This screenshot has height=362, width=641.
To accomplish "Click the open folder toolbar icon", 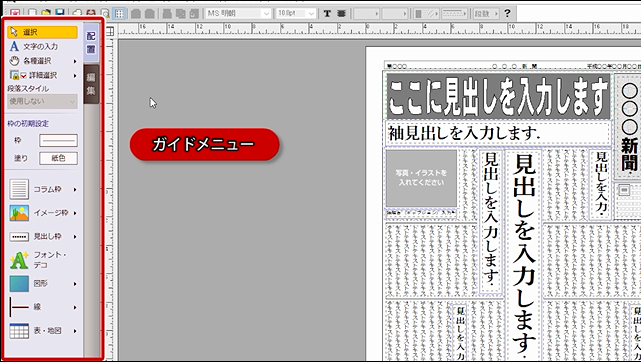I will pyautogui.click(x=46, y=13).
